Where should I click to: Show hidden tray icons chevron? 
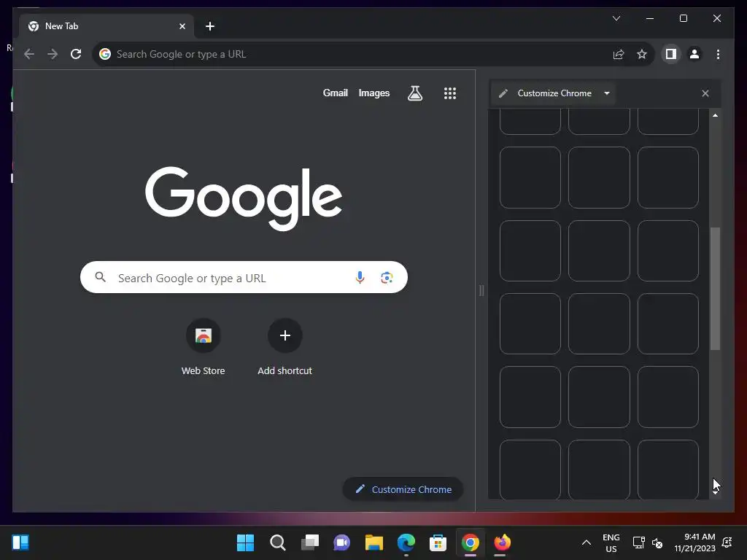point(587,542)
